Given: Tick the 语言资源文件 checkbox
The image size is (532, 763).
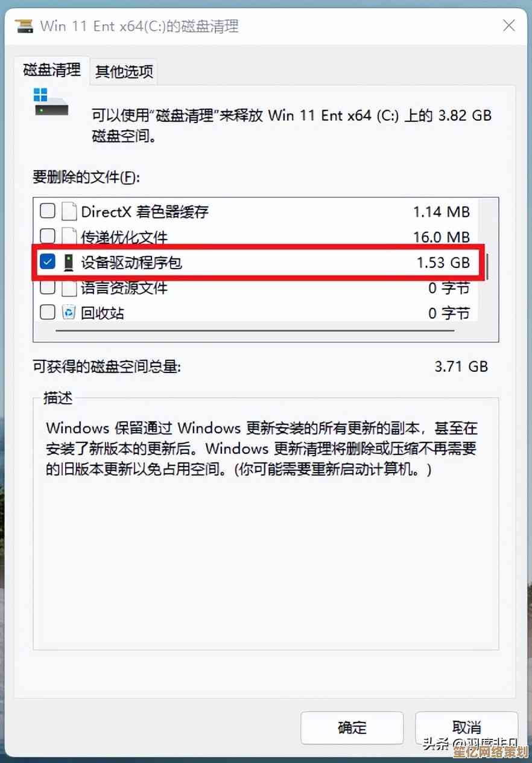Looking at the screenshot, I should coord(47,287).
